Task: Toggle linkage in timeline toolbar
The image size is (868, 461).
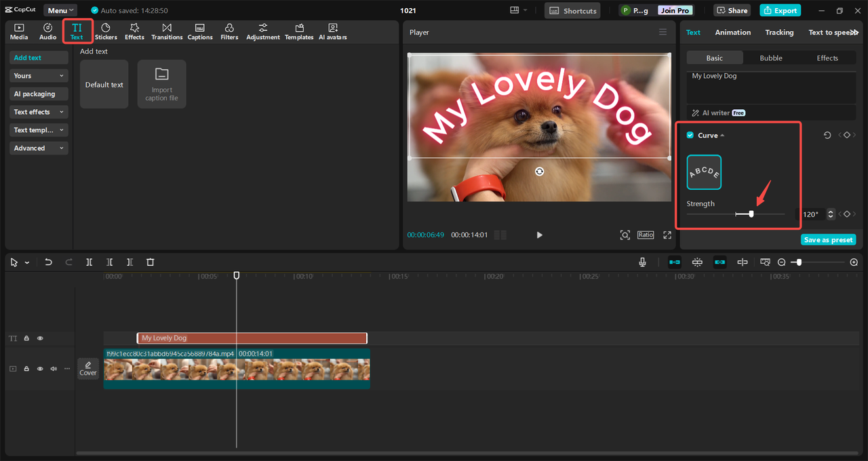Action: (x=719, y=262)
